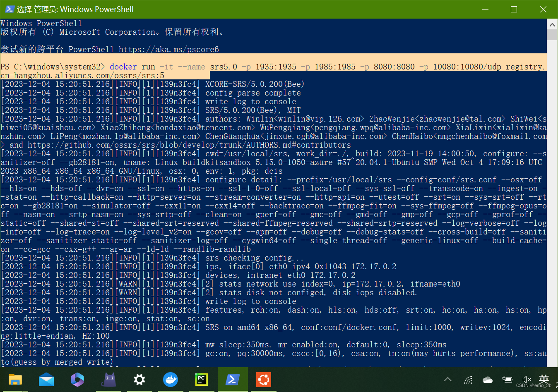Screen dimensions: 558x392
Task: Open the Ubuntu app from the taskbar
Action: click(264, 380)
